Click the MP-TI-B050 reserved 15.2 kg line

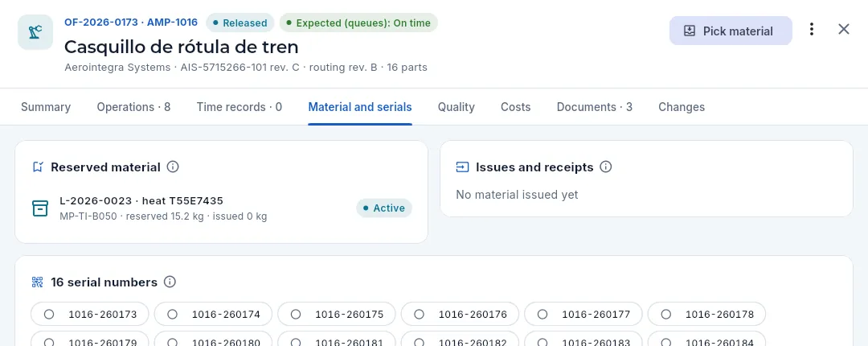[x=163, y=216]
